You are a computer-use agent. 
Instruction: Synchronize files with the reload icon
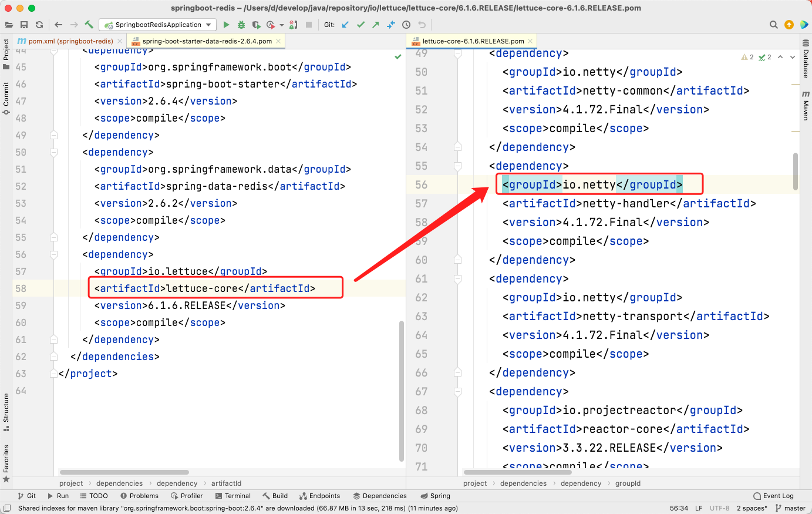[x=39, y=25]
